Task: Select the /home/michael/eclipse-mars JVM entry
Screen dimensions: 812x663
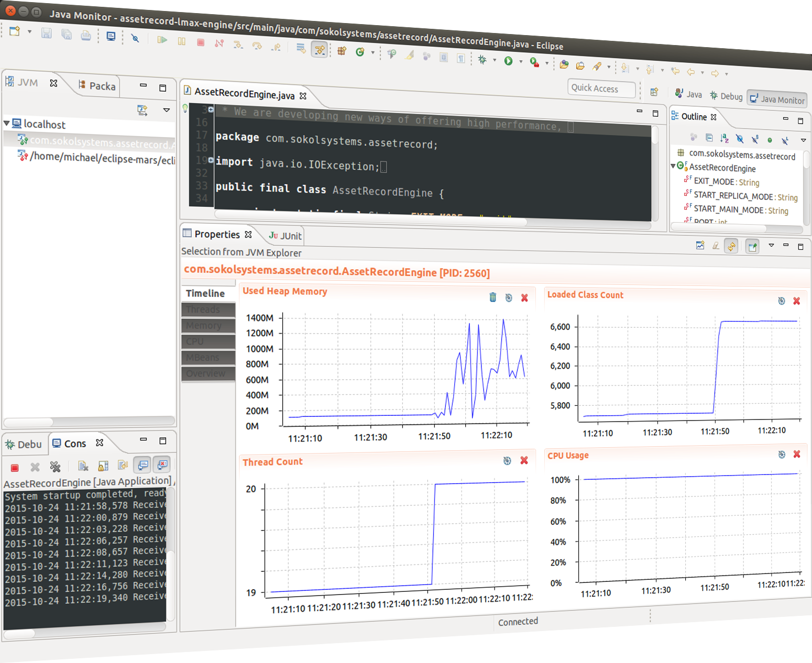Action: 96,157
